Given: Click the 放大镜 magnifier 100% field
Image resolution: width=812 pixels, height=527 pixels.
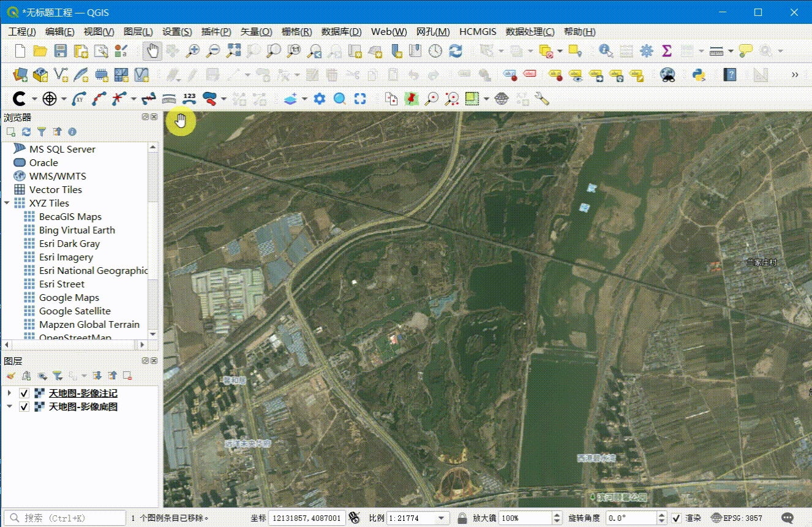Looking at the screenshot, I should (x=530, y=518).
